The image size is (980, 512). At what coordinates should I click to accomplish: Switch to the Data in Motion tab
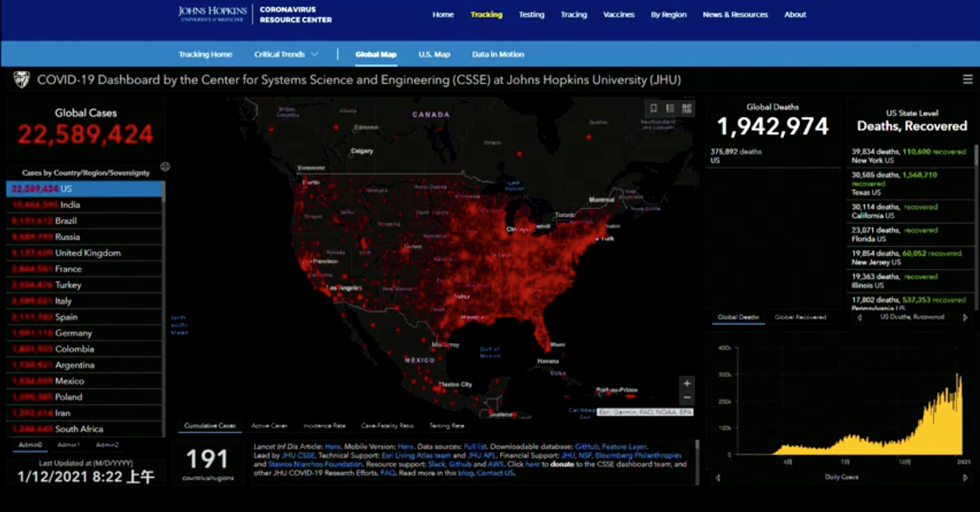point(498,54)
